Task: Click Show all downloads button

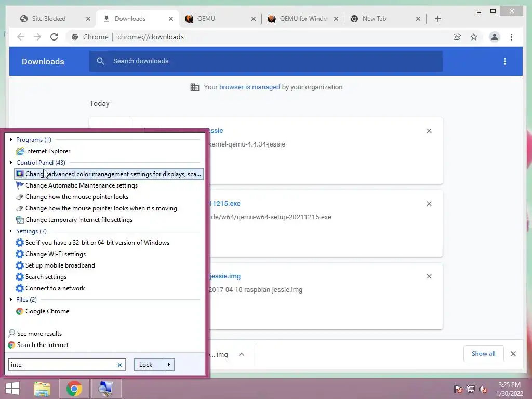Action: pos(483,354)
